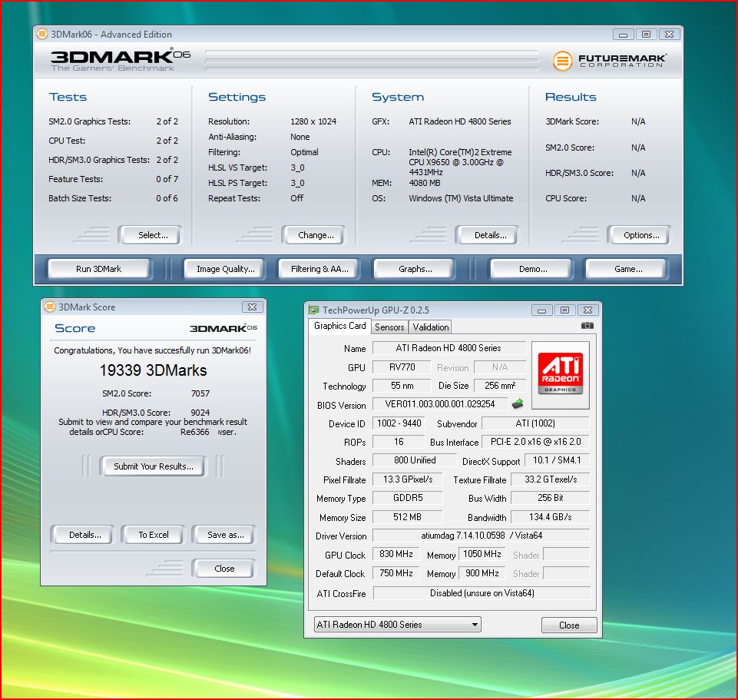Click the Close button in GPU-Z
The width and height of the screenshot is (738, 700).
point(569,625)
